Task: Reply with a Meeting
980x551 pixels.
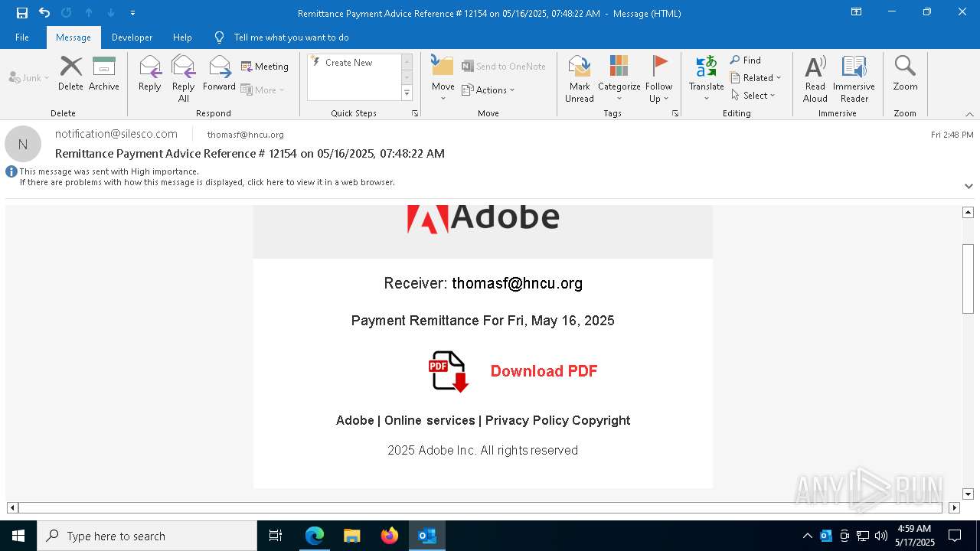Action: (265, 67)
